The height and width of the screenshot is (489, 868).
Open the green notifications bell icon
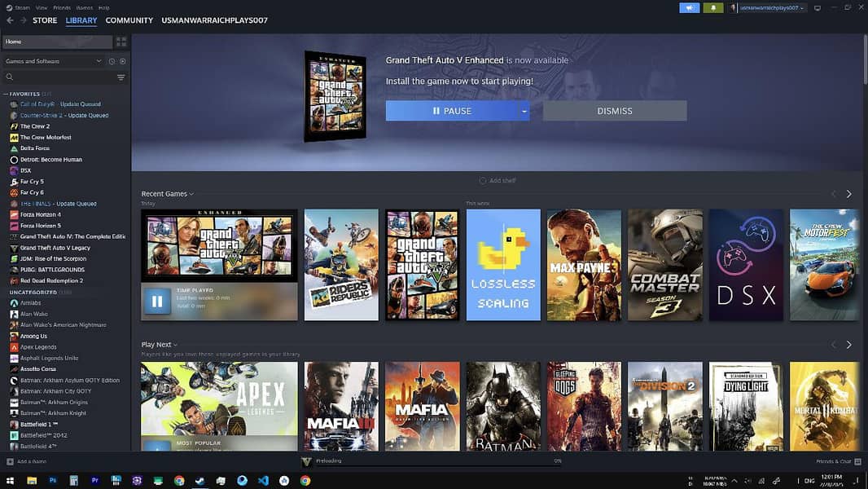tap(712, 7)
